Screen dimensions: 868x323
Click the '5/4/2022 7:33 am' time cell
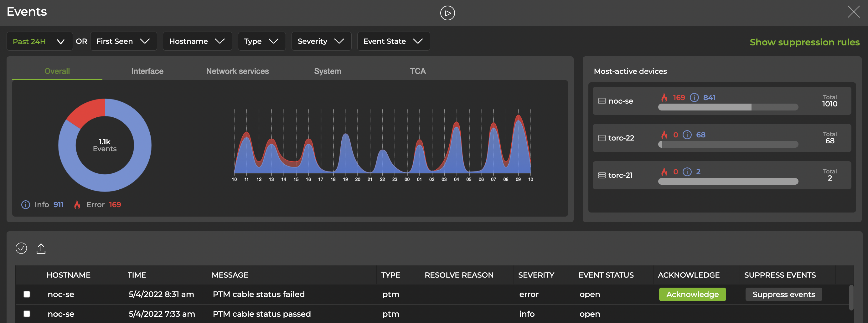[x=162, y=314]
